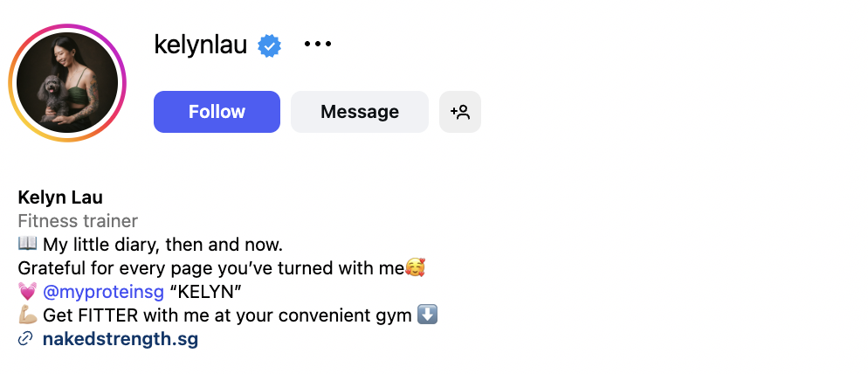Open the three-dot more options menu

pos(318,45)
